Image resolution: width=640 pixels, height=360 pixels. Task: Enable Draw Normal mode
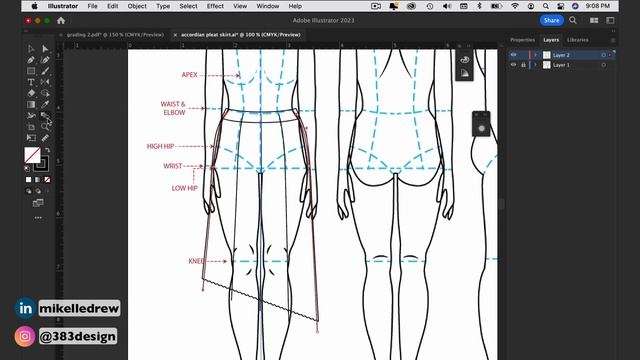[x=28, y=191]
